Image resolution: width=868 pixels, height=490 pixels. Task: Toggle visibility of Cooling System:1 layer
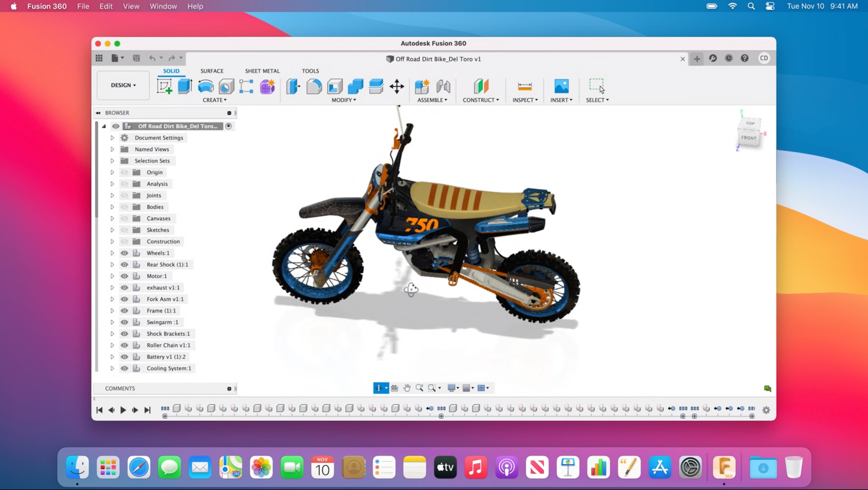pos(124,368)
